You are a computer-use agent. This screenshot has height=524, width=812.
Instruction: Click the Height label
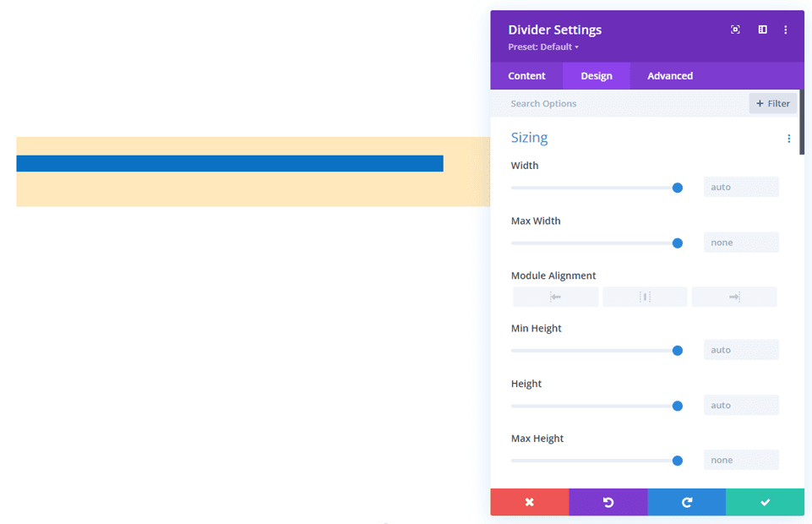526,384
